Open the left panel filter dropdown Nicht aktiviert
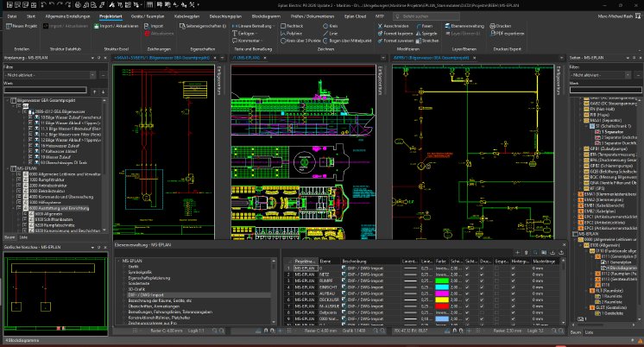644x347 pixels. 92,75
